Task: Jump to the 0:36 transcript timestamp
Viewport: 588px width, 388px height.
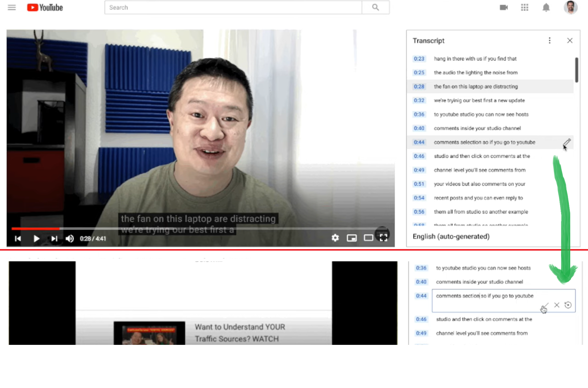Action: click(419, 114)
